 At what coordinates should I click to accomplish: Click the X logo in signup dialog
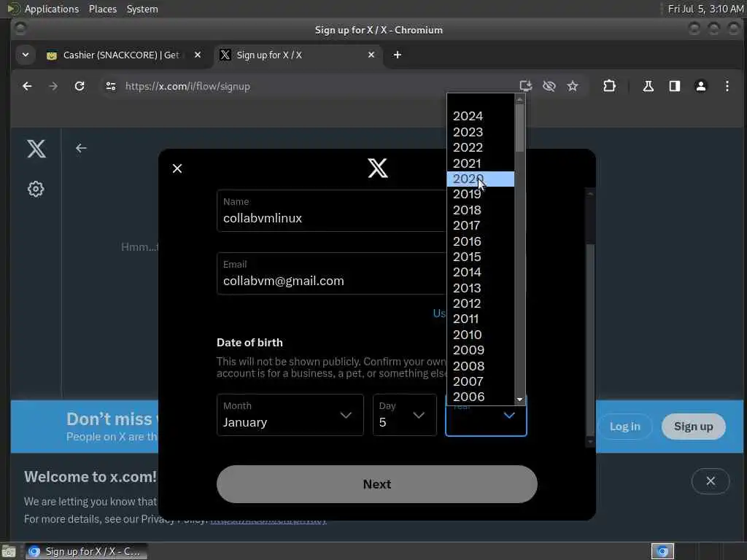tap(378, 168)
